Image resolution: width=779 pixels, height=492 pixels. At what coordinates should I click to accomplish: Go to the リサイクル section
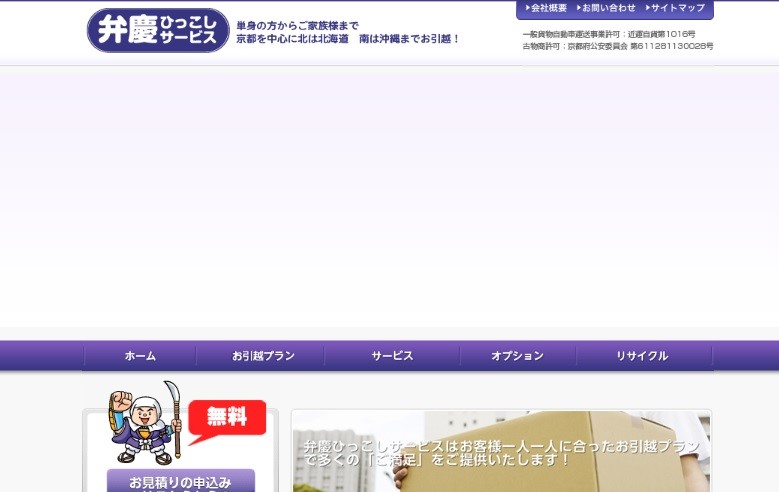click(642, 356)
